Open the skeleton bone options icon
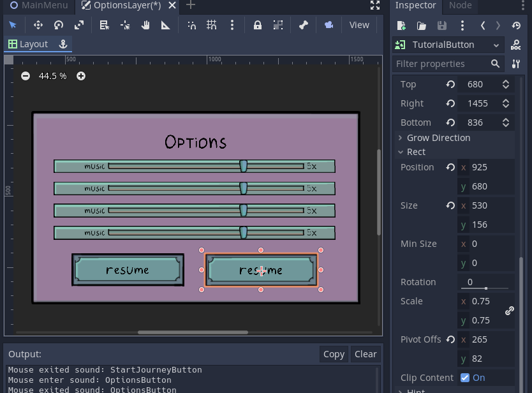This screenshot has width=532, height=393. coord(304,26)
